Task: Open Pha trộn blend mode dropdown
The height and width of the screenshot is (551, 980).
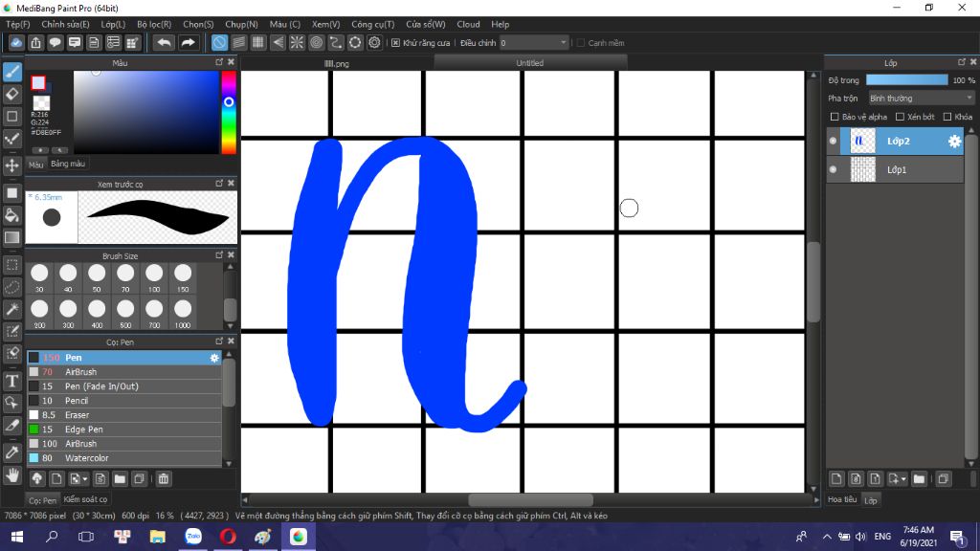Action: [921, 99]
